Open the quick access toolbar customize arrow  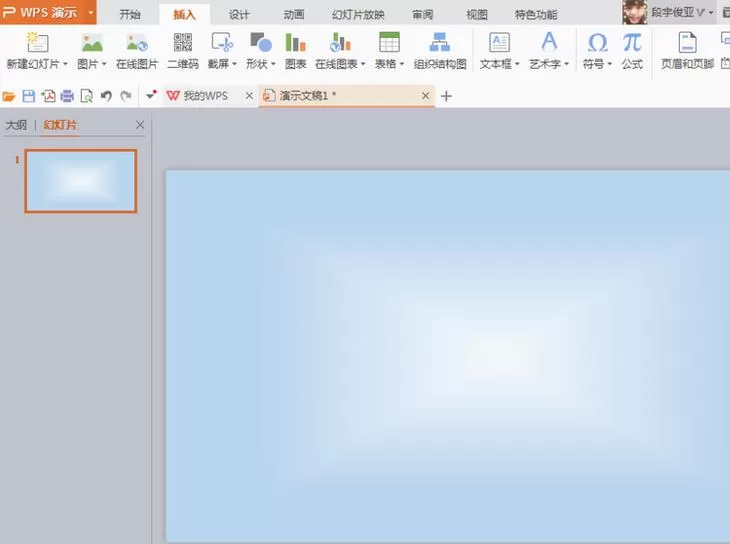[x=150, y=95]
